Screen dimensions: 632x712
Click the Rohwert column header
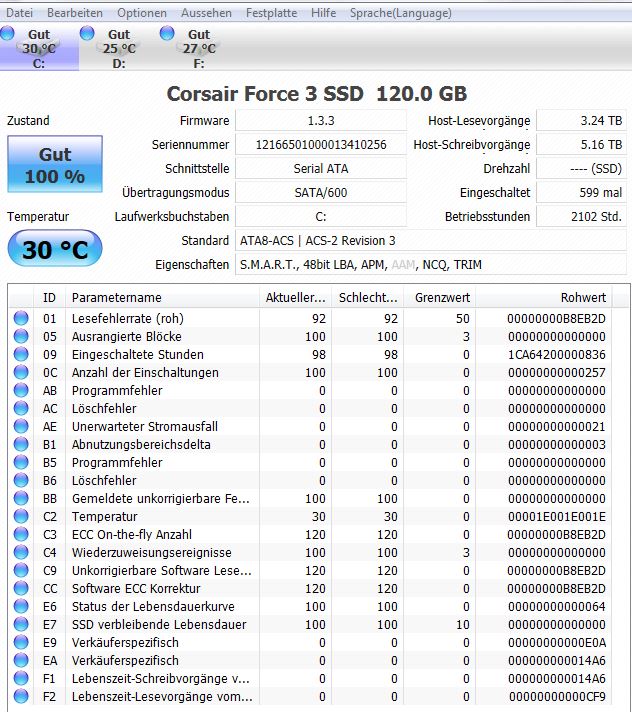pyautogui.click(x=544, y=297)
